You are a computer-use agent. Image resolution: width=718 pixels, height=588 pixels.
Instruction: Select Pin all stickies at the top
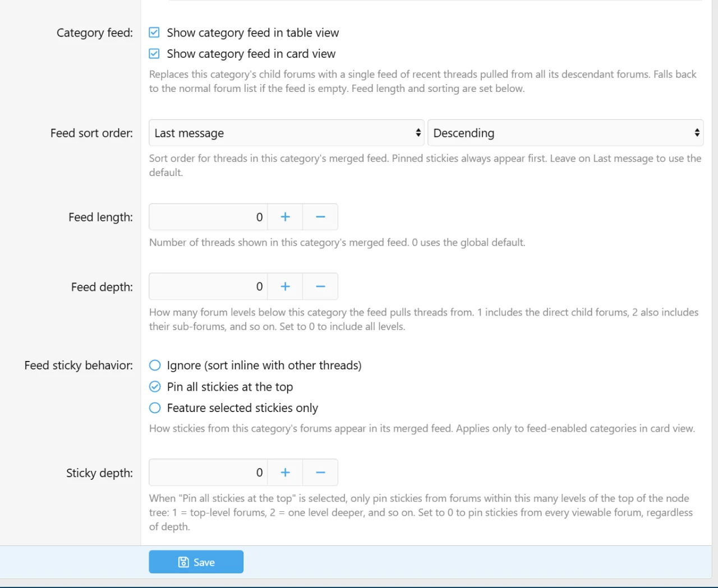click(155, 387)
